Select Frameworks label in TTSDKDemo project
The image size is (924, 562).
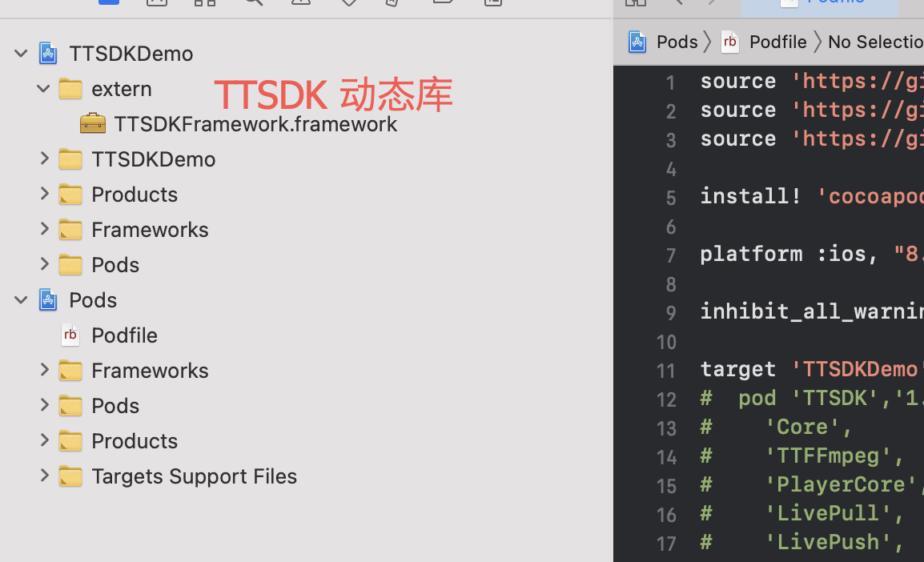point(150,230)
